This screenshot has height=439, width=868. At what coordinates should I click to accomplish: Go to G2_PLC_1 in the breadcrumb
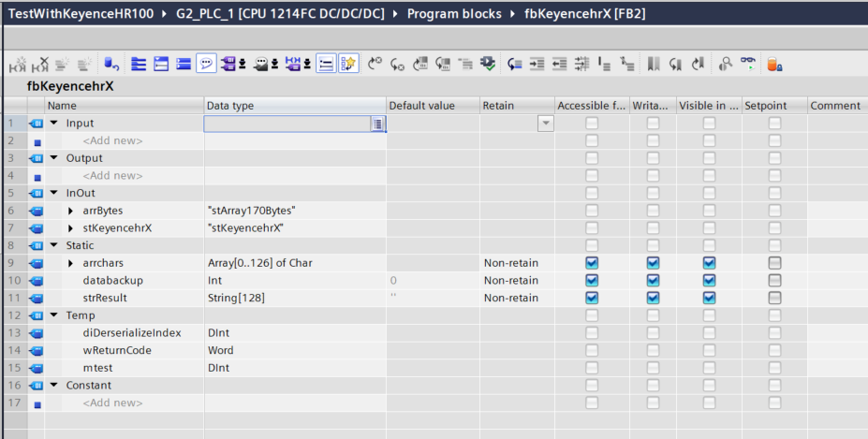(x=280, y=14)
